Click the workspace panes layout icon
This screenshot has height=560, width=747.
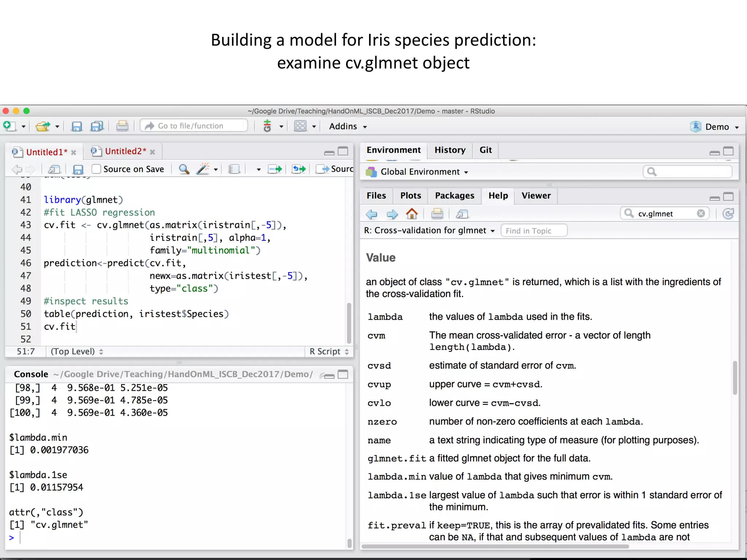(300, 126)
